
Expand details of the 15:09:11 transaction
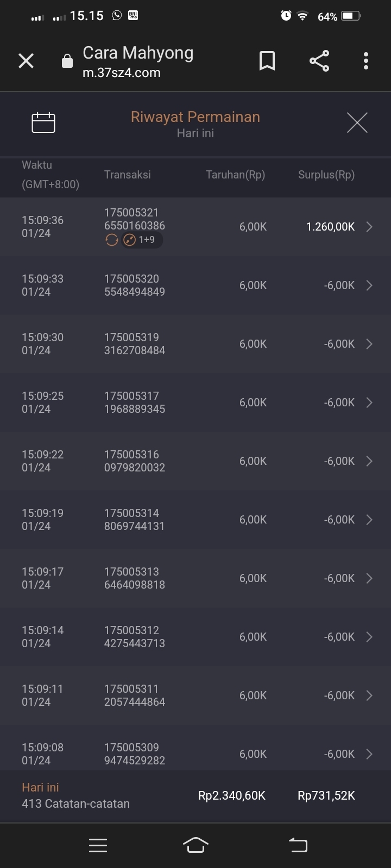tap(369, 695)
